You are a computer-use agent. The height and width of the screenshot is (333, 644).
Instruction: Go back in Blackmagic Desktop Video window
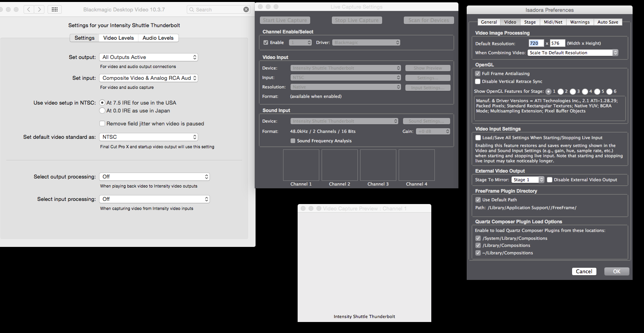click(x=29, y=9)
